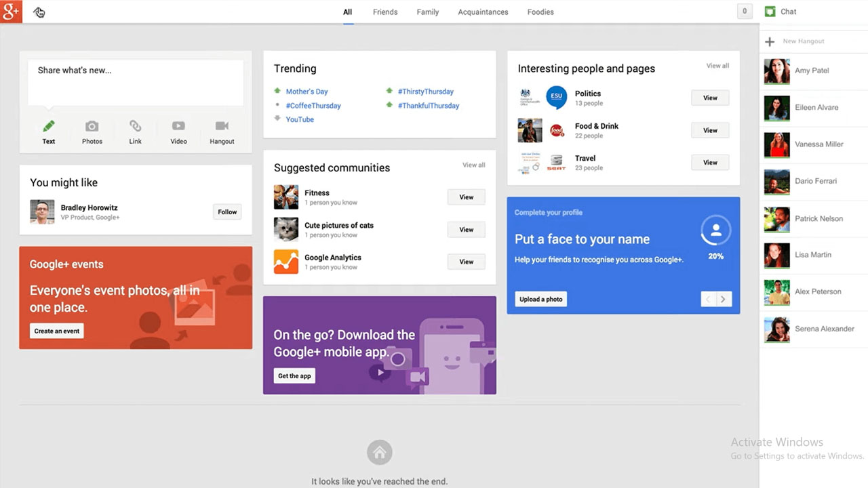This screenshot has width=868, height=488.
Task: Click the ESU Politics page icon
Action: point(557,98)
